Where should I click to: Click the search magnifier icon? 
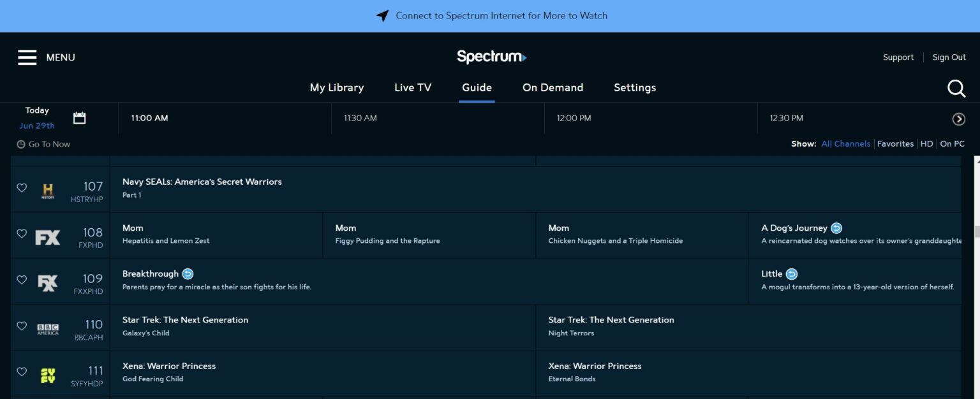956,89
